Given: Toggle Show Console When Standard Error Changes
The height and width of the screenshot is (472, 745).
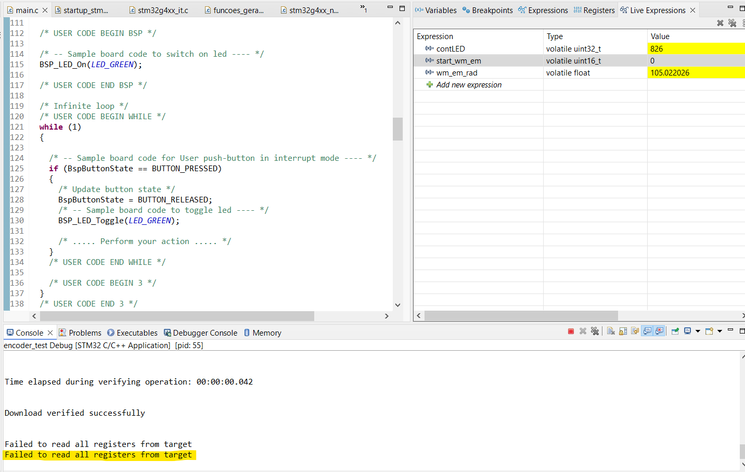Looking at the screenshot, I should [x=659, y=331].
